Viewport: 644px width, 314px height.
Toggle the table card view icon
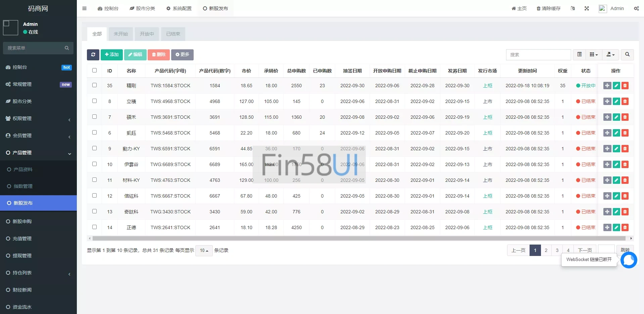(579, 55)
